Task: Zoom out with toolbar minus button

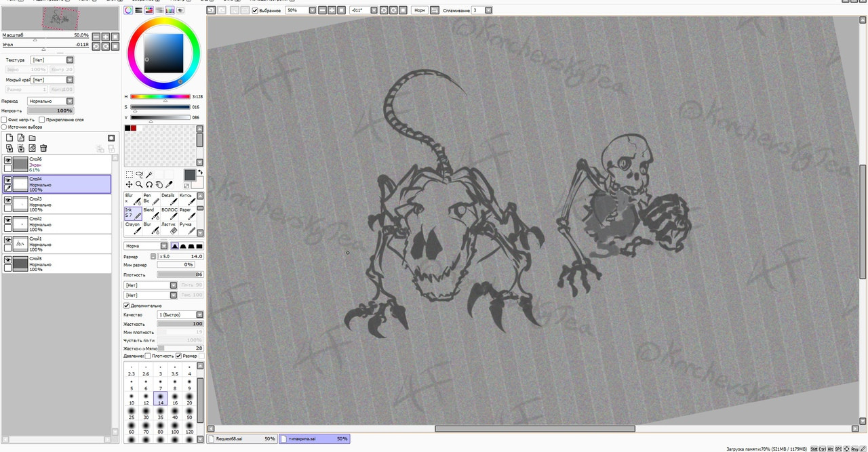Action: pyautogui.click(x=322, y=11)
